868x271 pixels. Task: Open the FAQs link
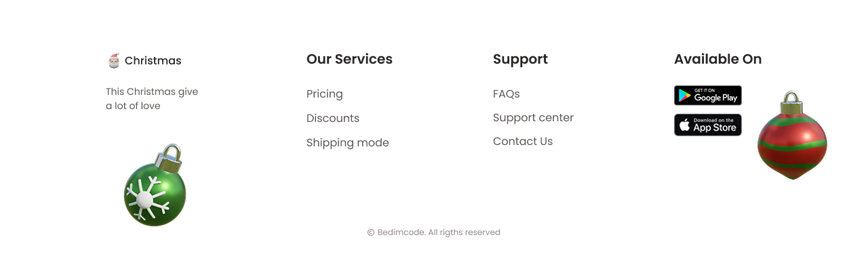click(507, 94)
